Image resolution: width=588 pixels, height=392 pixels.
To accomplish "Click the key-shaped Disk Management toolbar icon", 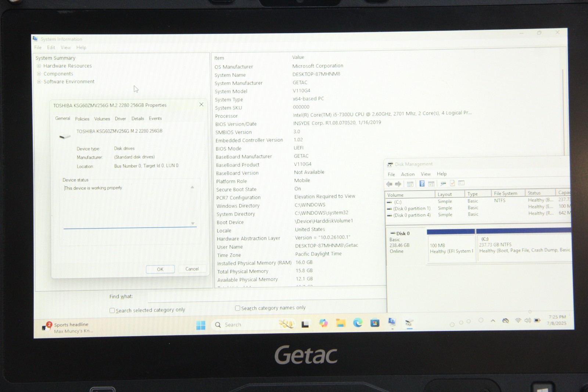I will 443,183.
